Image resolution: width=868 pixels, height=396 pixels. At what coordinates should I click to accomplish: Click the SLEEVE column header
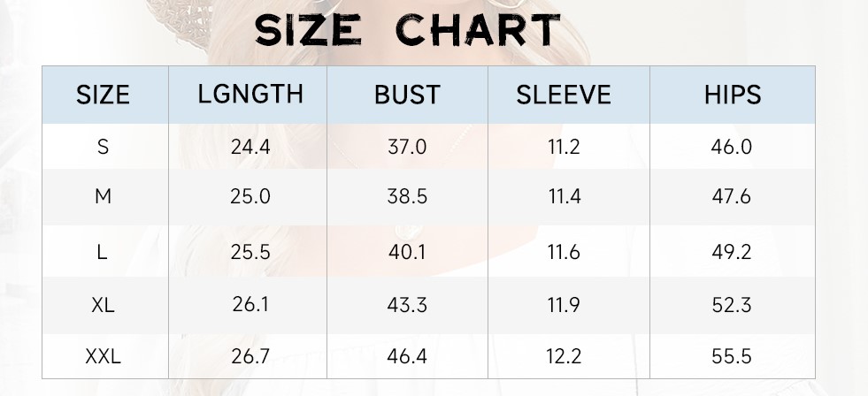pyautogui.click(x=564, y=95)
